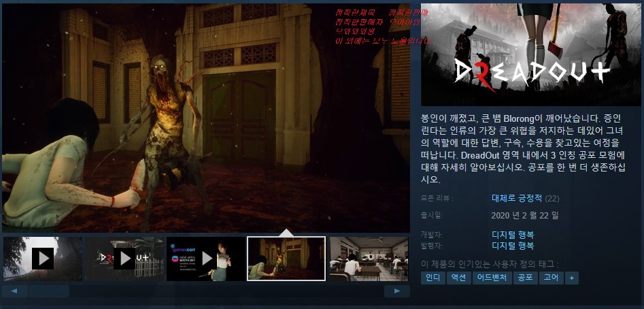This screenshot has width=644, height=309.
Task: Click the game description paragraph mentioning Blorong
Action: coord(523,149)
